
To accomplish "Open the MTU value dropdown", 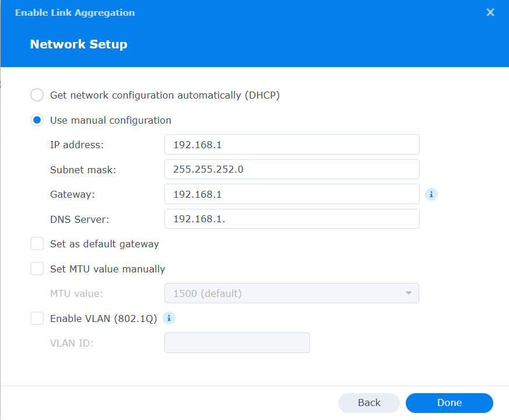I will [x=292, y=293].
